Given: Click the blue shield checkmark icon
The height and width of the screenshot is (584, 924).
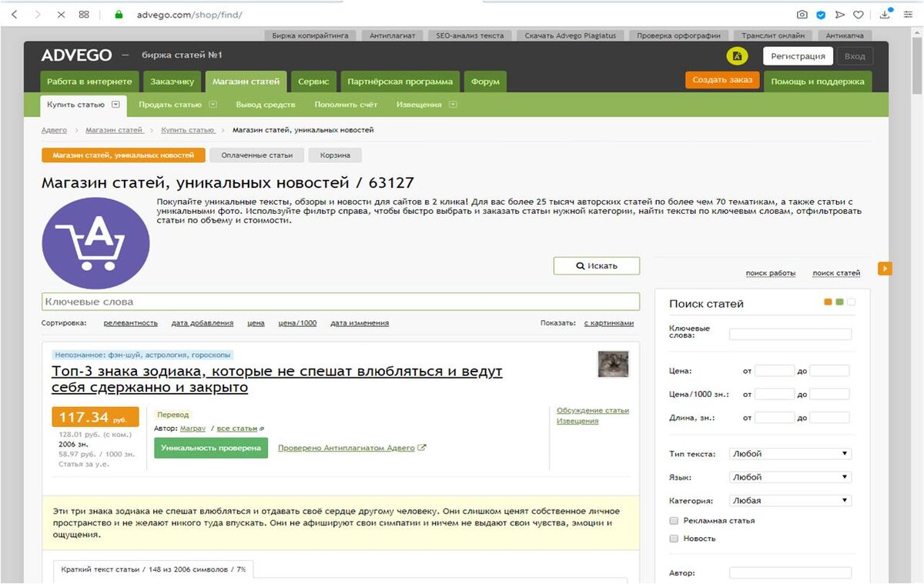Looking at the screenshot, I should click(x=821, y=15).
